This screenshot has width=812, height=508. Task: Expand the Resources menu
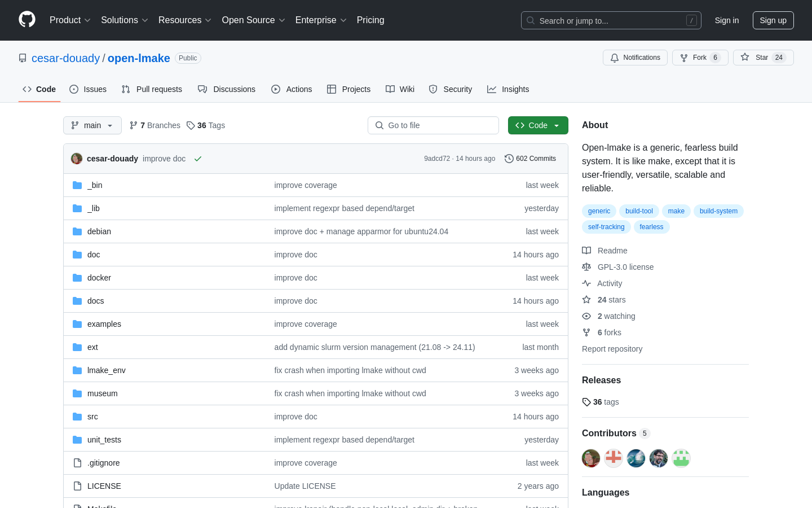[x=185, y=20]
